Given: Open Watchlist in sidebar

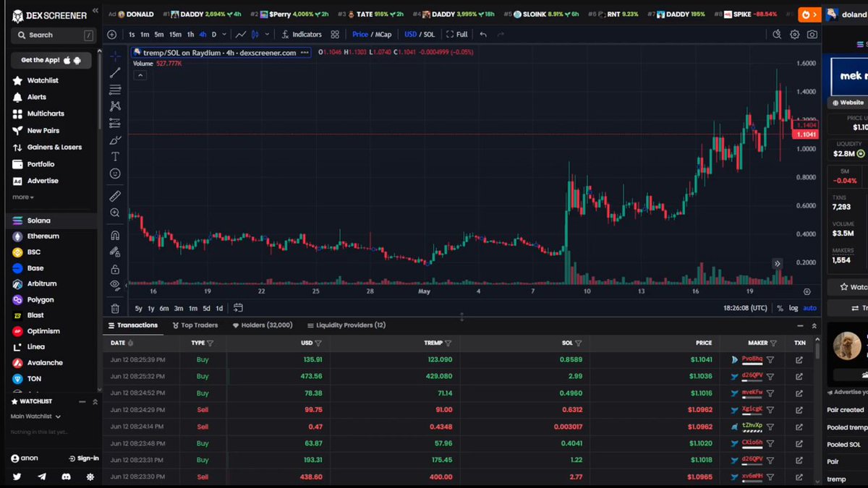Looking at the screenshot, I should click(x=43, y=80).
